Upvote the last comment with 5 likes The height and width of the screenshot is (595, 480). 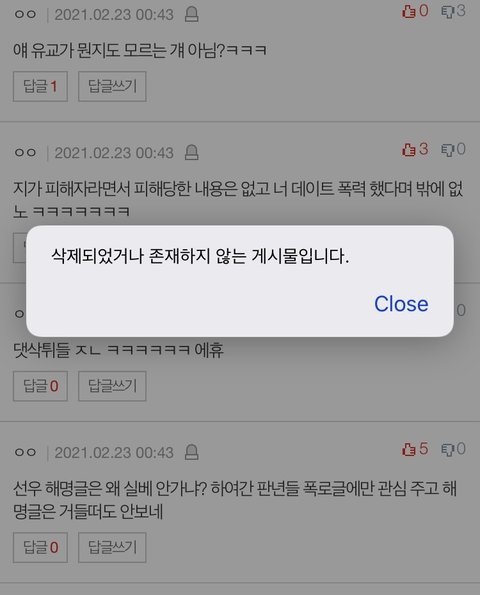click(415, 449)
